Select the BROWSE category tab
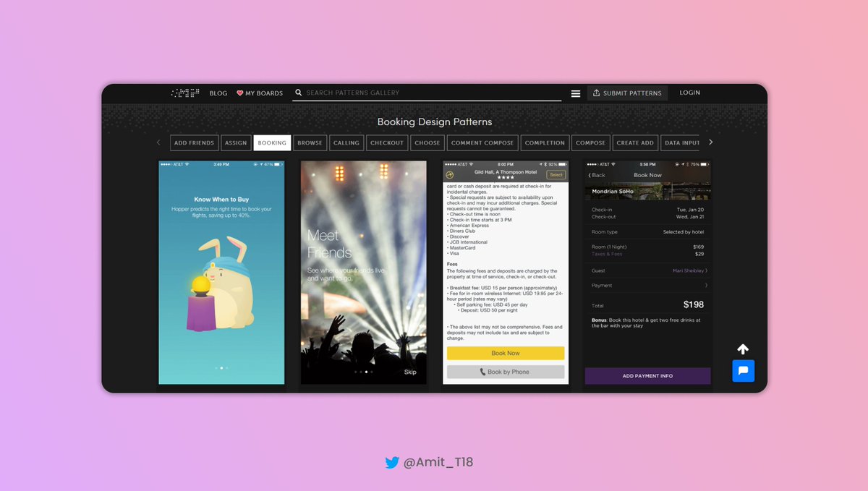The image size is (868, 491). click(310, 143)
